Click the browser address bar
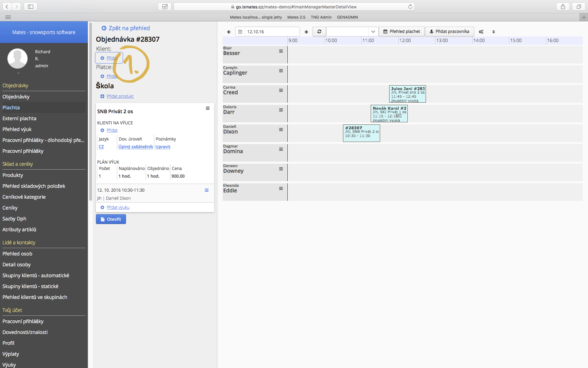The height and width of the screenshot is (368, 588). pos(294,7)
